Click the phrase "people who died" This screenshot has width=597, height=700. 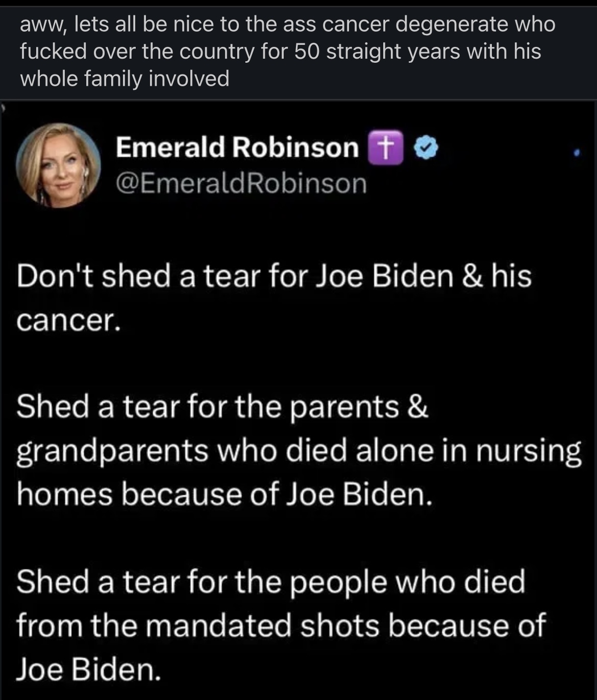tap(408, 582)
